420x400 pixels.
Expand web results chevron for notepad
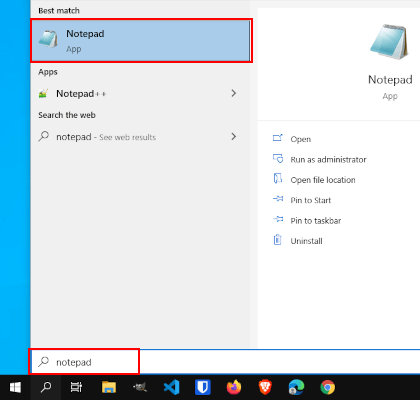pyautogui.click(x=234, y=136)
